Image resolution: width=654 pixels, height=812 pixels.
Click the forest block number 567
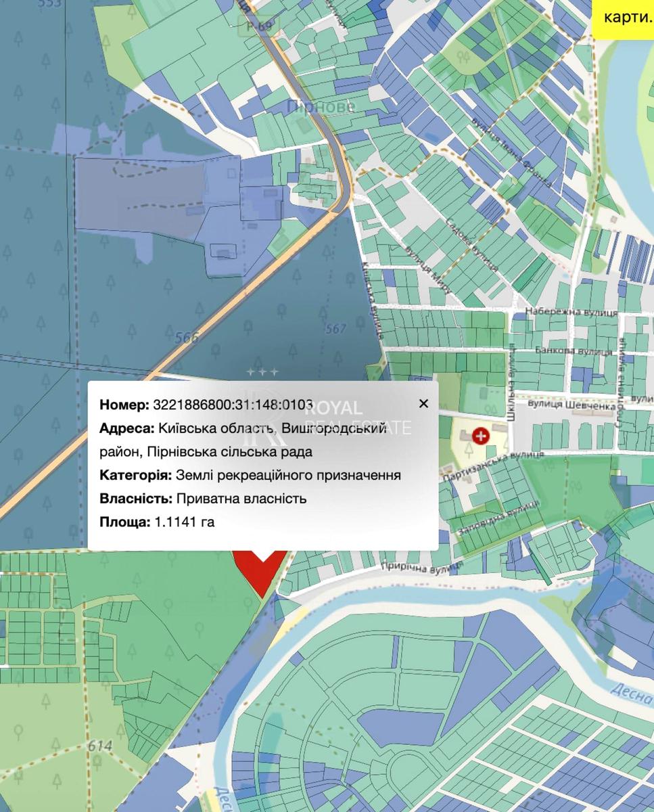click(335, 329)
